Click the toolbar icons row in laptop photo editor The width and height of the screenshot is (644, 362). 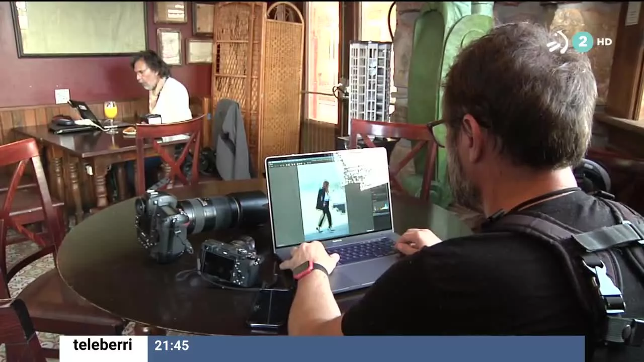tap(297, 163)
